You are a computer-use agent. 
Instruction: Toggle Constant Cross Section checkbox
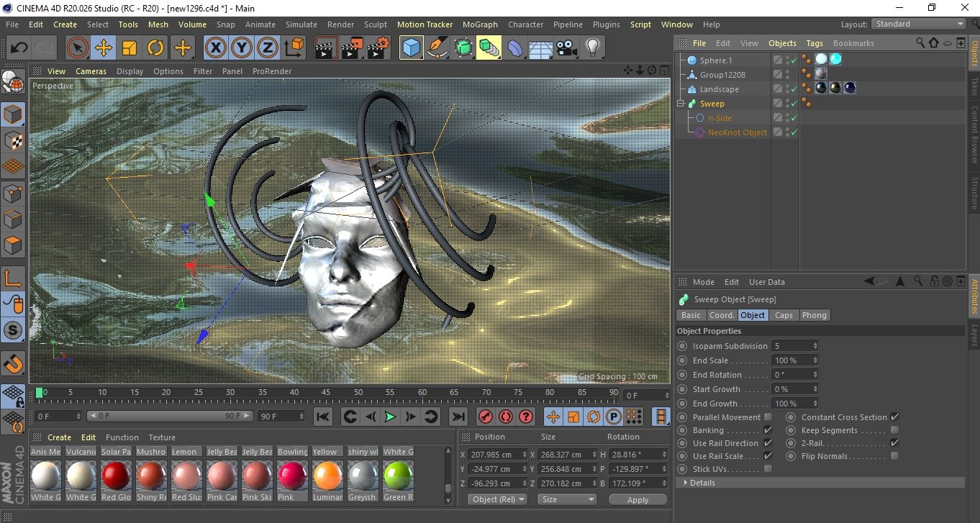pos(894,417)
